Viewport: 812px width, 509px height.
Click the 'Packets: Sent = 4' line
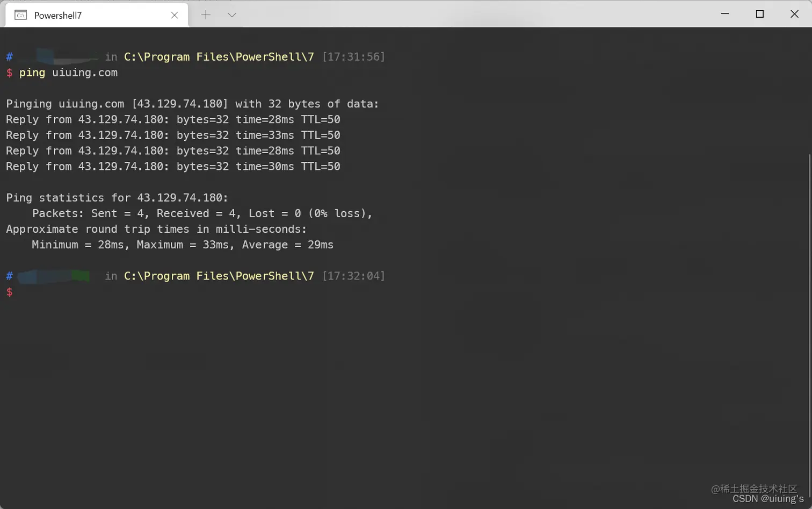click(x=202, y=213)
